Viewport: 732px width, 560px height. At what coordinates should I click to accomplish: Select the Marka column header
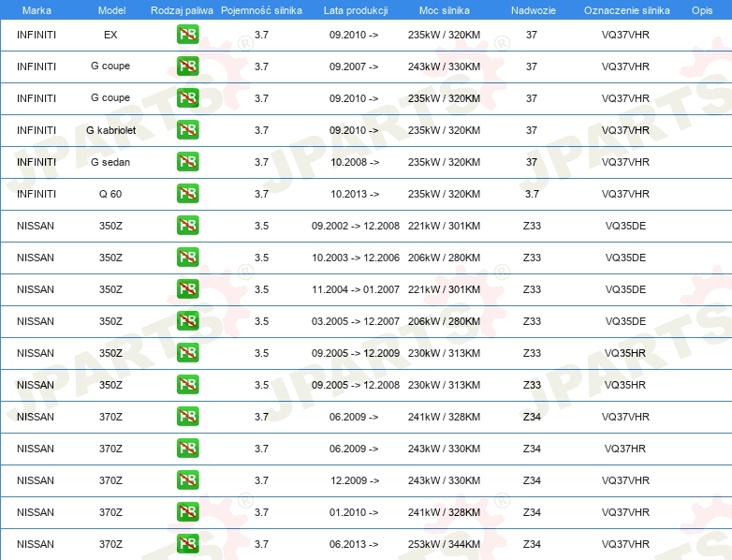click(37, 10)
